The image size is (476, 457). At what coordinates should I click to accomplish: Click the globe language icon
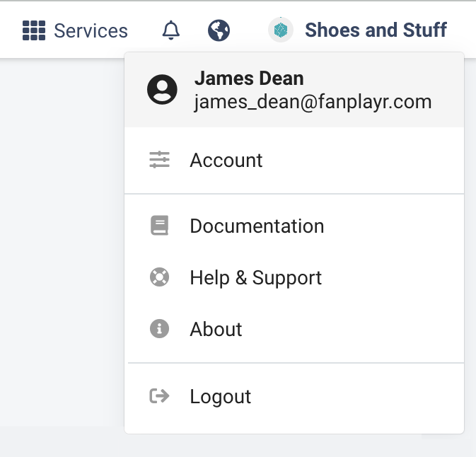[219, 30]
